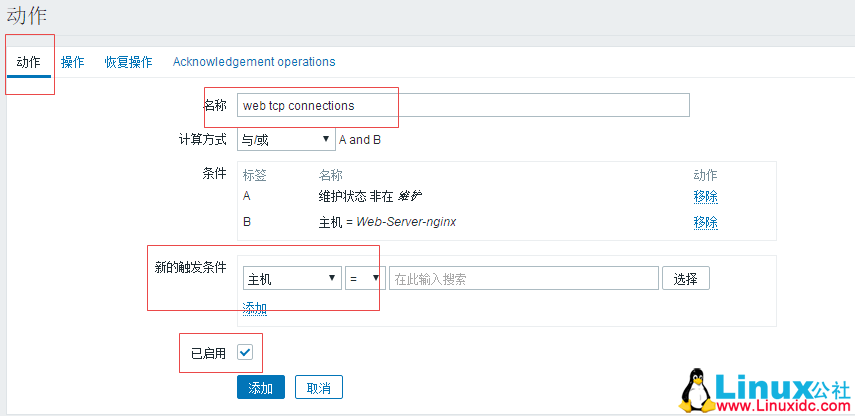This screenshot has width=855, height=416.
Task: Click the 取消 button
Action: click(x=319, y=388)
